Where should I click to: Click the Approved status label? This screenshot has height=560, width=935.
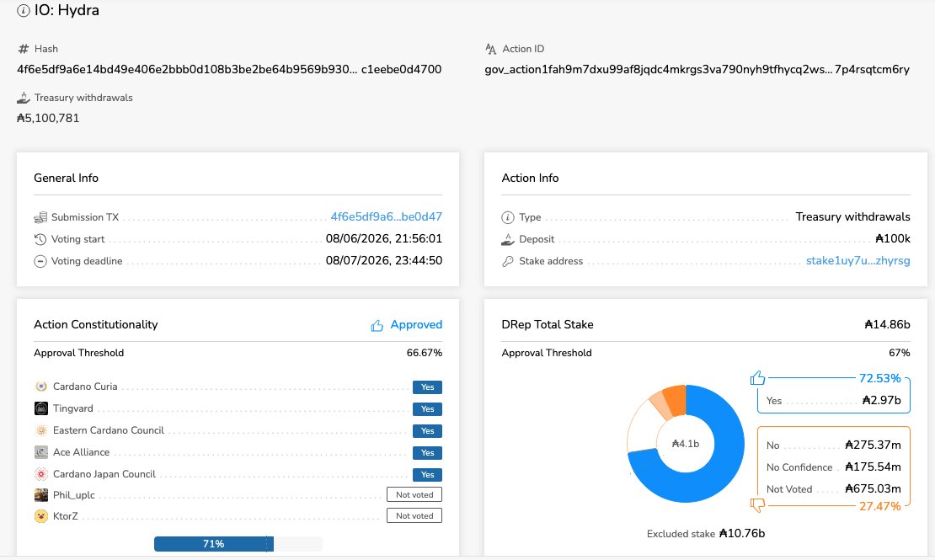coord(416,324)
